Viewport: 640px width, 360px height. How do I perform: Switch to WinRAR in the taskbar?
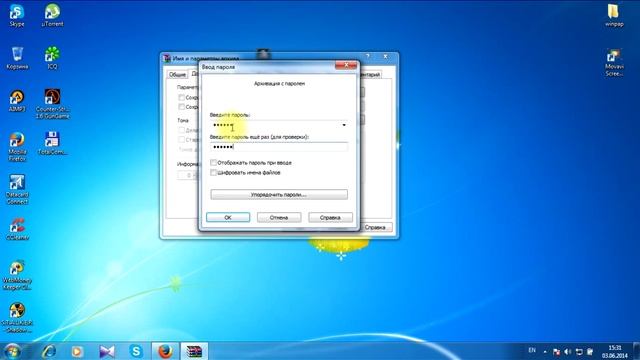pyautogui.click(x=194, y=351)
